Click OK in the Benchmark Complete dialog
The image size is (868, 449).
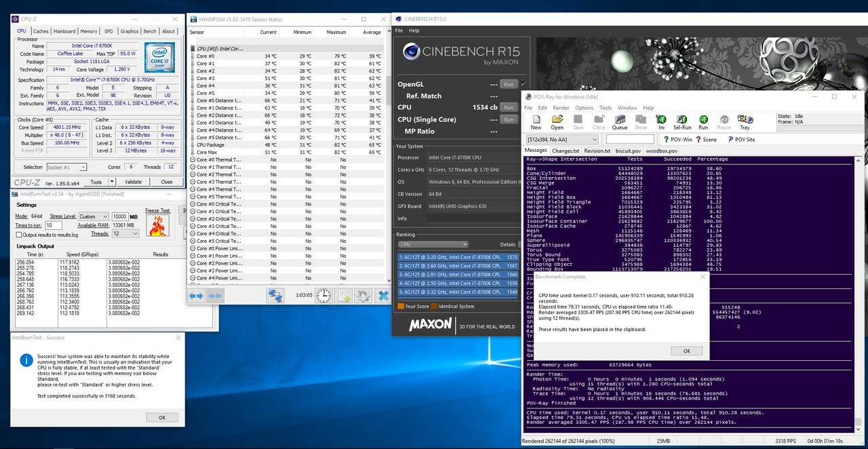click(686, 351)
